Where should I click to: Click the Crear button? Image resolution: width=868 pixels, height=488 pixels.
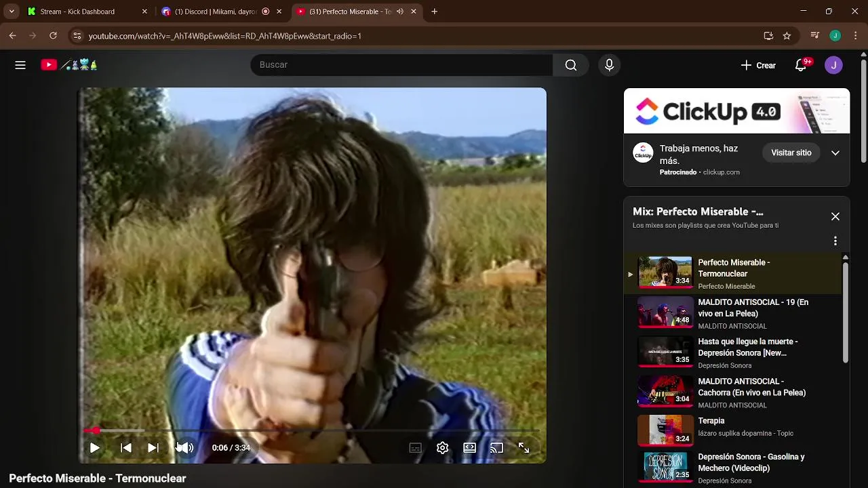[x=758, y=65]
